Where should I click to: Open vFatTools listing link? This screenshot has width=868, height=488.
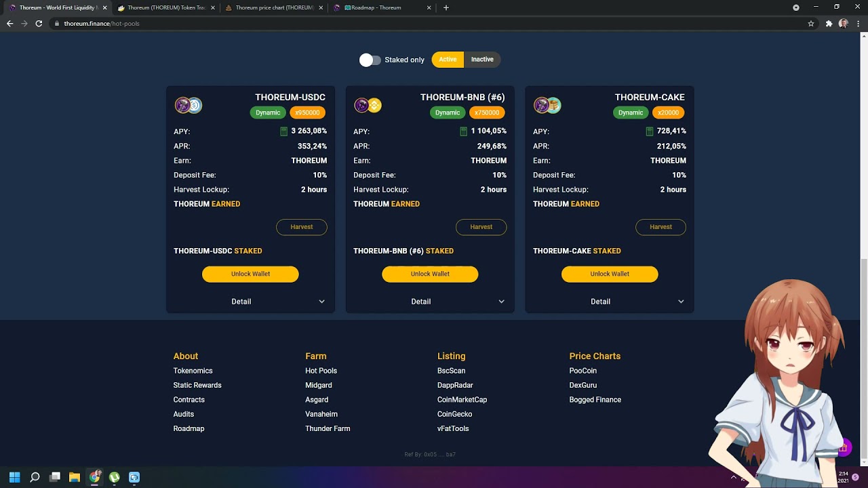click(x=453, y=428)
